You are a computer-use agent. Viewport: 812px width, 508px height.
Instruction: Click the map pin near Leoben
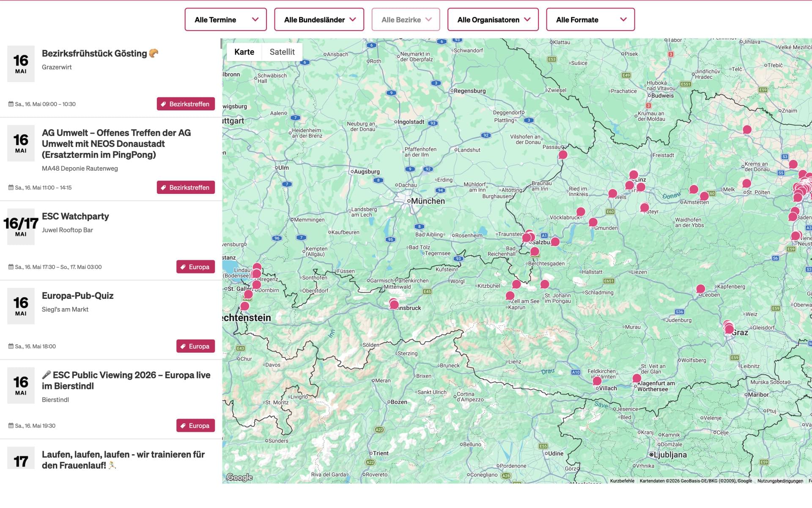point(701,289)
